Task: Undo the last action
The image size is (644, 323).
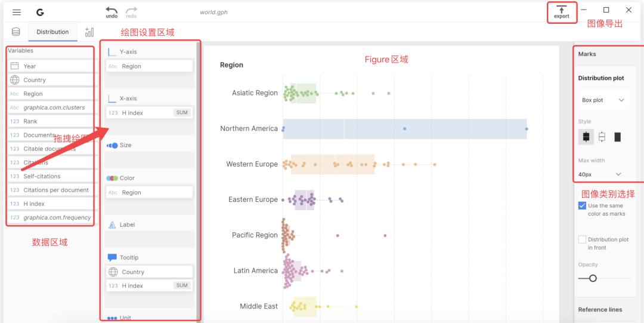Action: tap(112, 12)
